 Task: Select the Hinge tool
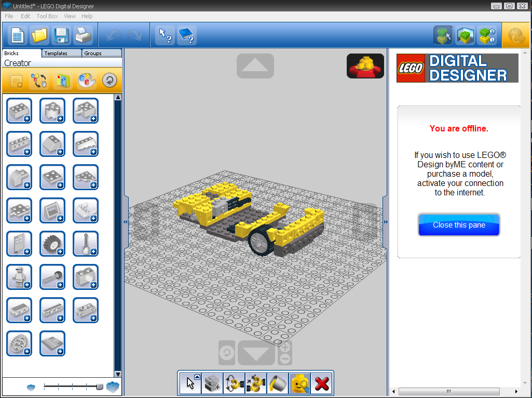tap(234, 384)
